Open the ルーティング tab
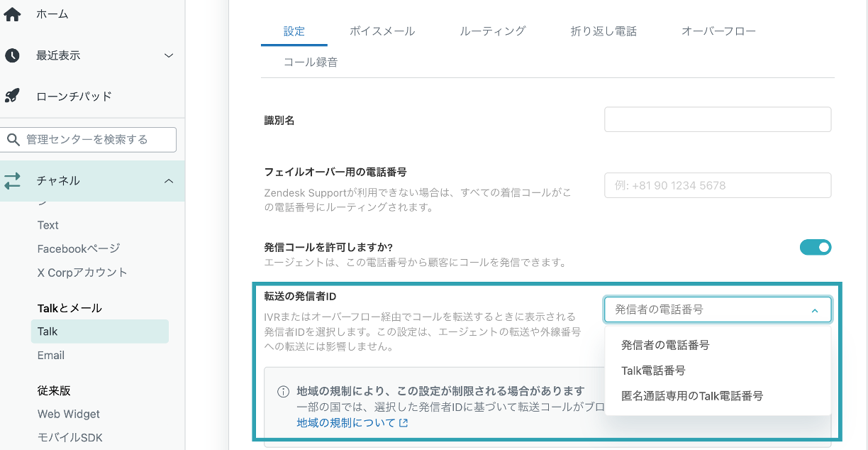 493,31
